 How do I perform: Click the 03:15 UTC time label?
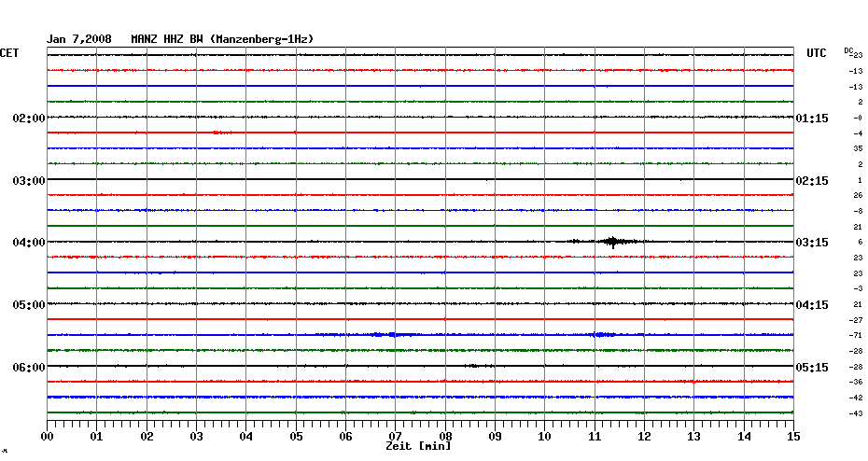pos(811,243)
